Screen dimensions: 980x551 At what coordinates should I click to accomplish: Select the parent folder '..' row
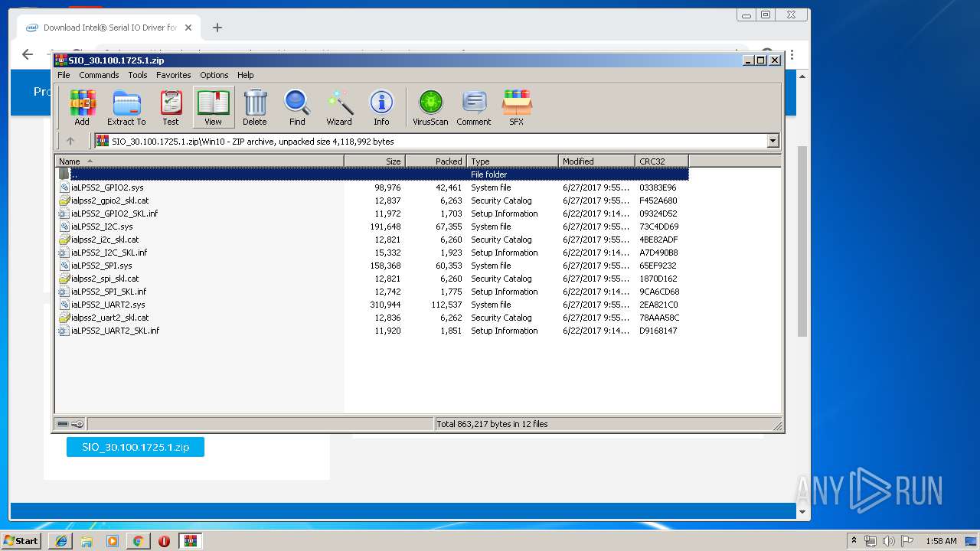point(372,174)
